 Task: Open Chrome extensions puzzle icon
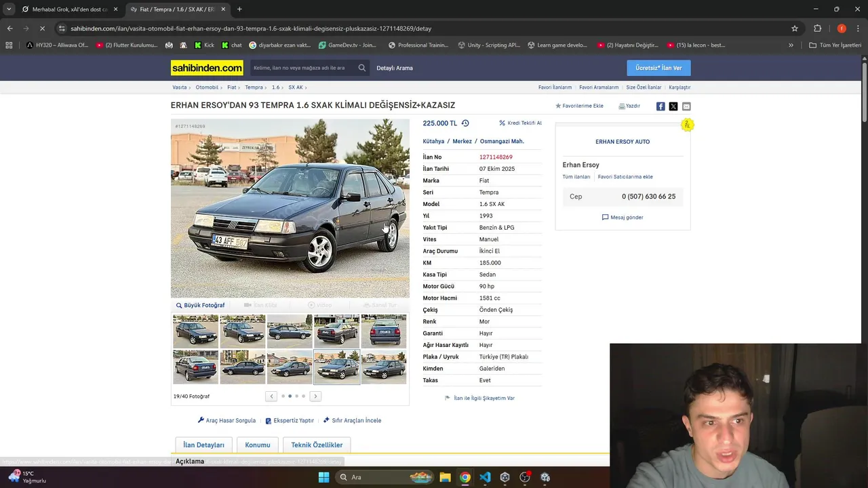pos(817,28)
